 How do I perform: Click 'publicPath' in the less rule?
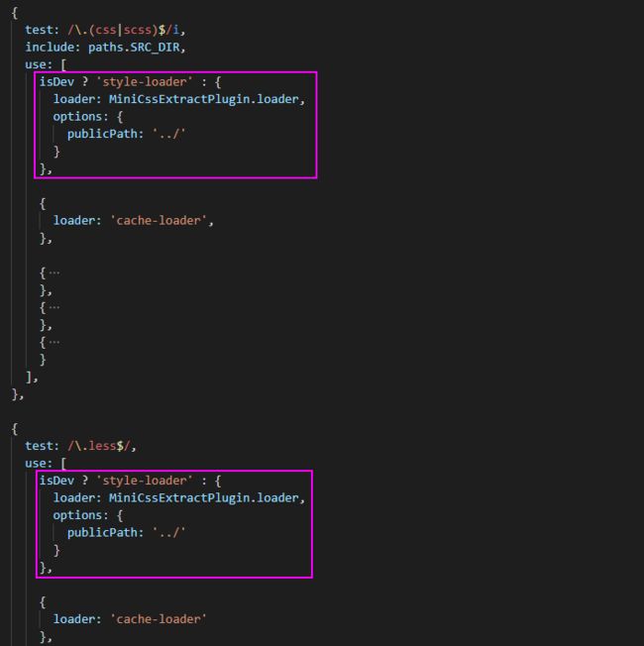(102, 532)
